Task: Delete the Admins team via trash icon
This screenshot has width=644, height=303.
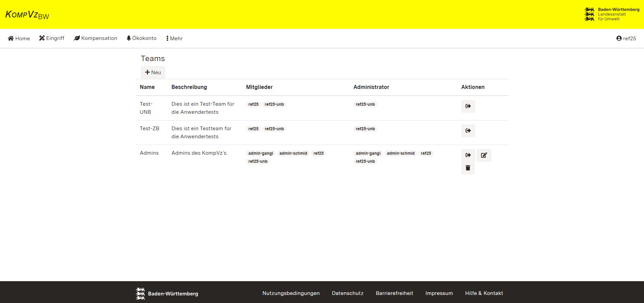Action: (468, 168)
